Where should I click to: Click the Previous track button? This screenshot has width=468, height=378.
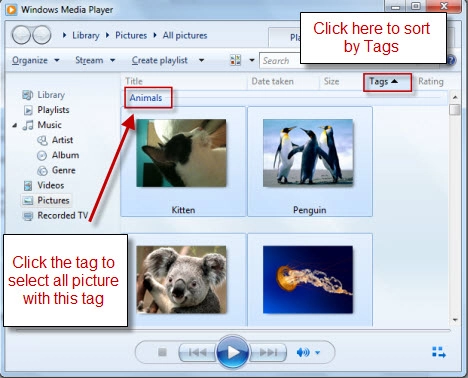[x=197, y=352]
